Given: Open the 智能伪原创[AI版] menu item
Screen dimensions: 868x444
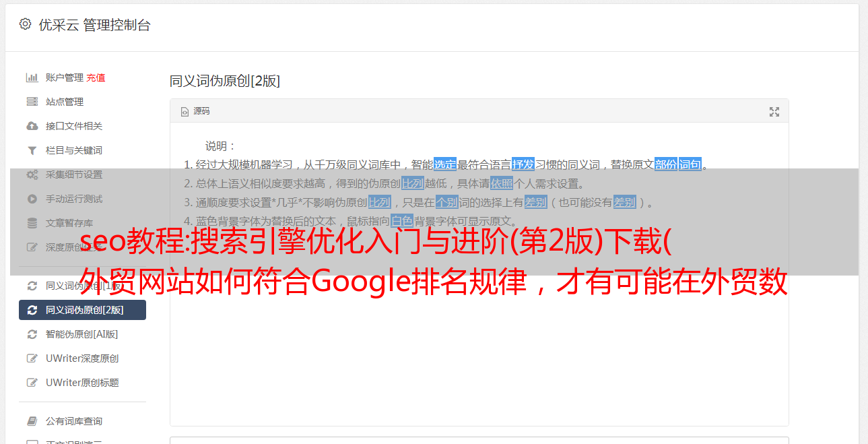Looking at the screenshot, I should pos(82,334).
